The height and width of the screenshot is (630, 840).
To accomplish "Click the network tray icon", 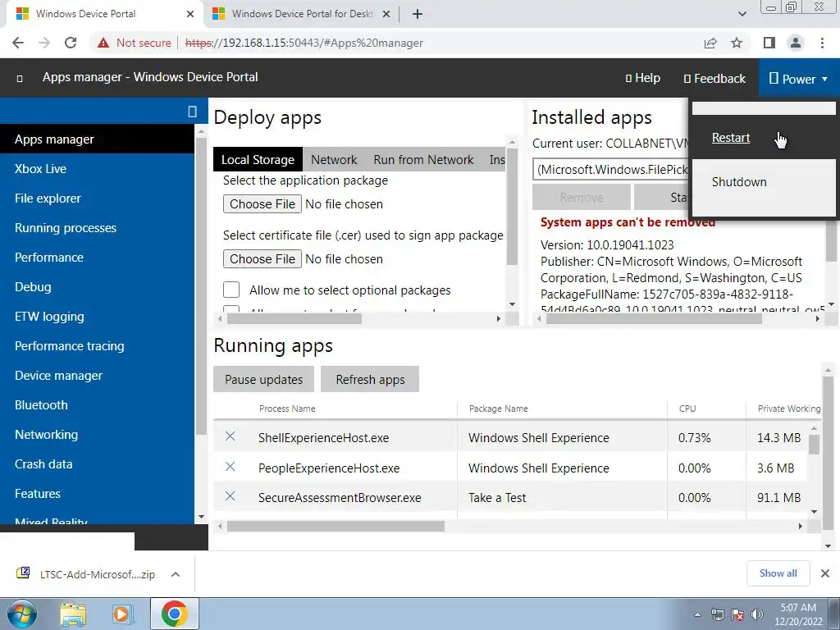I will point(717,614).
